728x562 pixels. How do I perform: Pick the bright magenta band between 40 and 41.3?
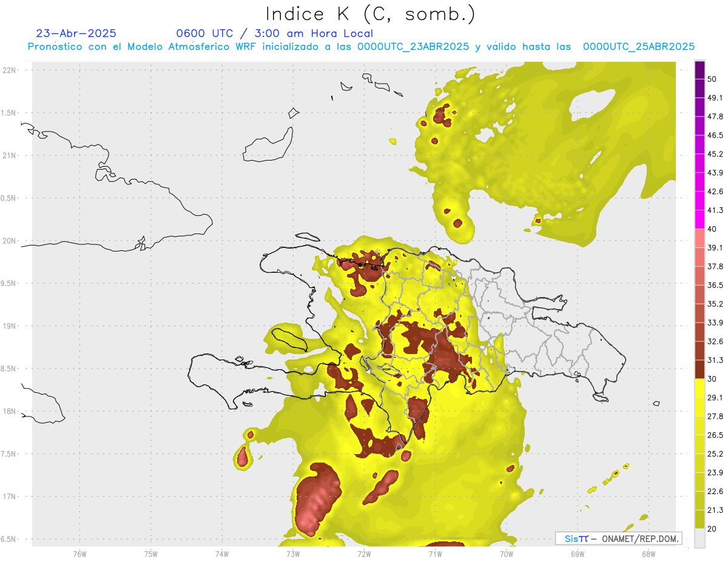point(700,220)
